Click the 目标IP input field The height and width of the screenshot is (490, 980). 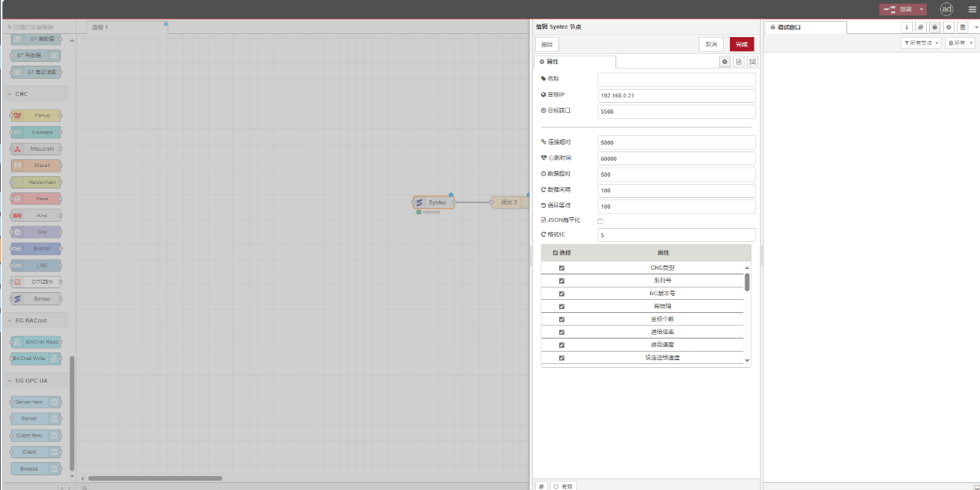[676, 96]
